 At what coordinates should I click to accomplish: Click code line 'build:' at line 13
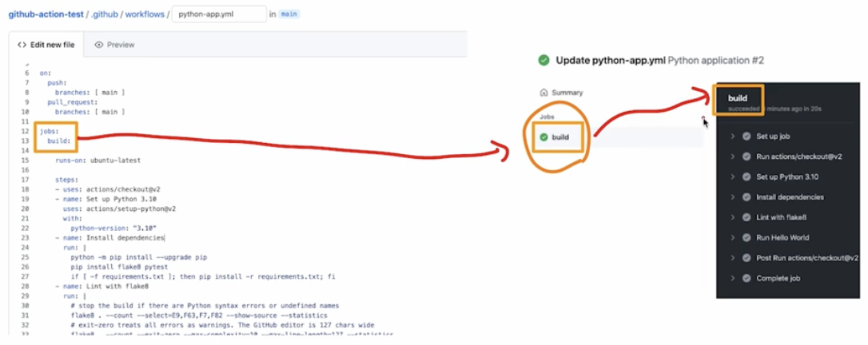(x=58, y=141)
